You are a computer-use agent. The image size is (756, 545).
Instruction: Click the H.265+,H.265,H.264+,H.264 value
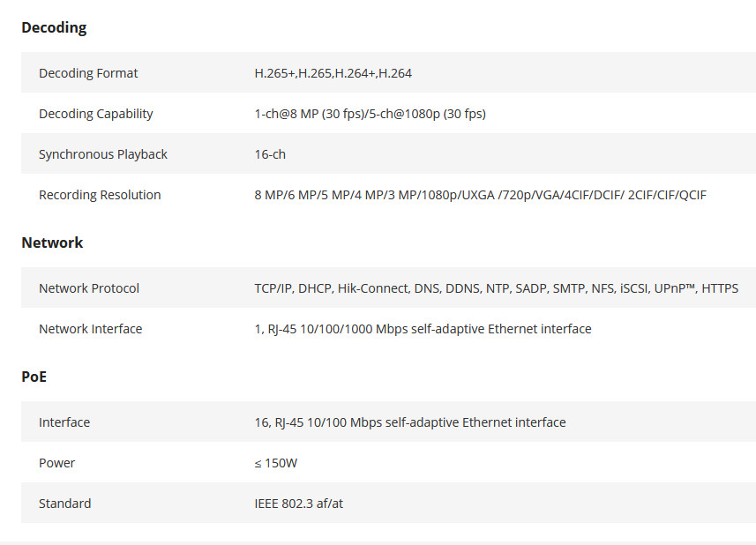(x=333, y=73)
